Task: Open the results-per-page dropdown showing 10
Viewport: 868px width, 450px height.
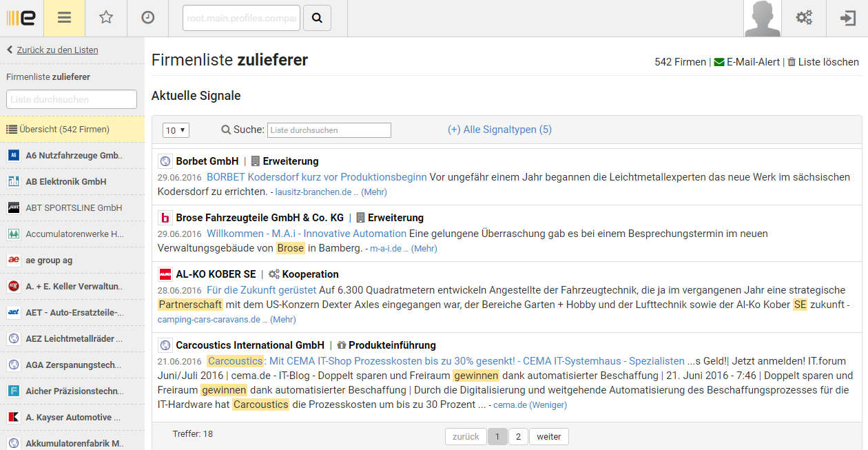Action: coord(176,130)
